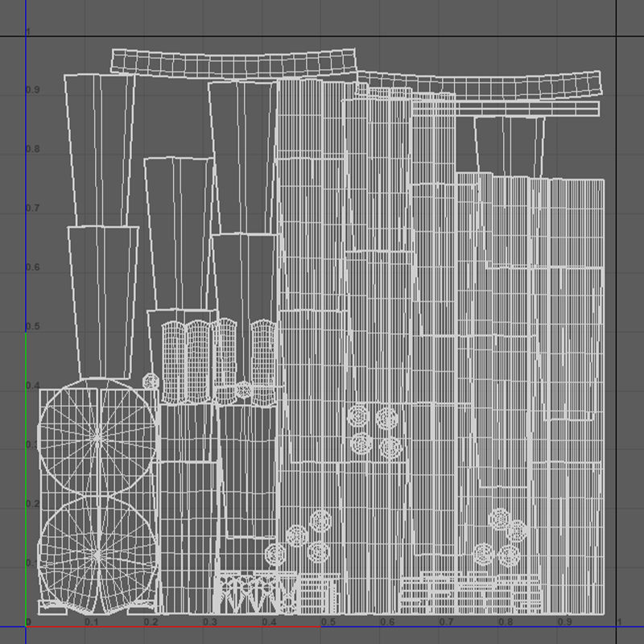Select the tall tapered shell in the top-left corner

click(100, 150)
